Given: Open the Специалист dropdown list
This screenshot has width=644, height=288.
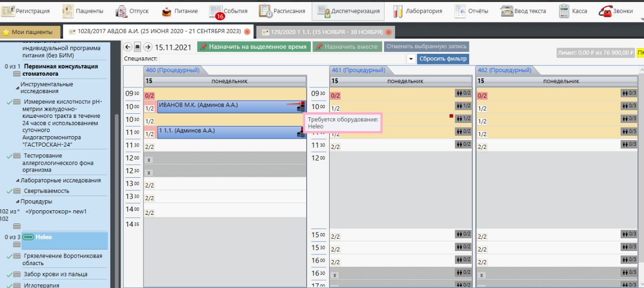Looking at the screenshot, I should coord(411,59).
